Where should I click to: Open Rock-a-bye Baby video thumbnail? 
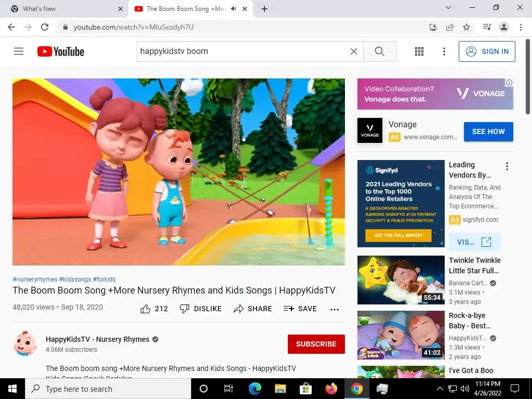click(x=401, y=335)
